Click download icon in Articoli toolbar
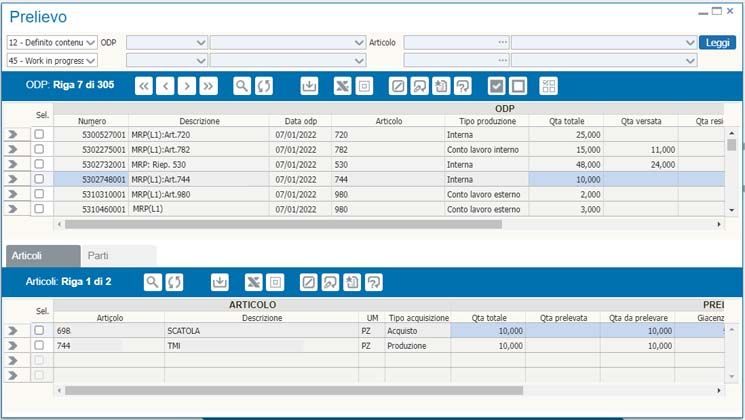The height and width of the screenshot is (420, 745). click(x=220, y=283)
